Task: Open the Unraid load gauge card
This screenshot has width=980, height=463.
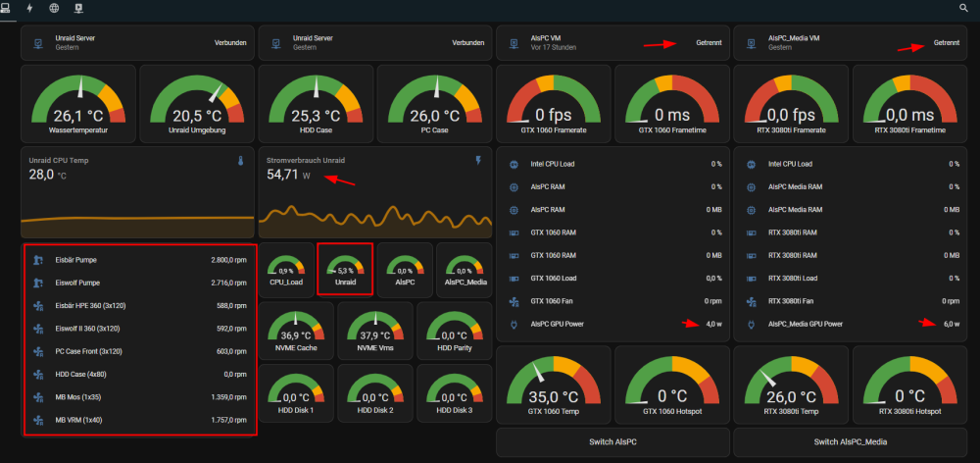Action: [345, 269]
